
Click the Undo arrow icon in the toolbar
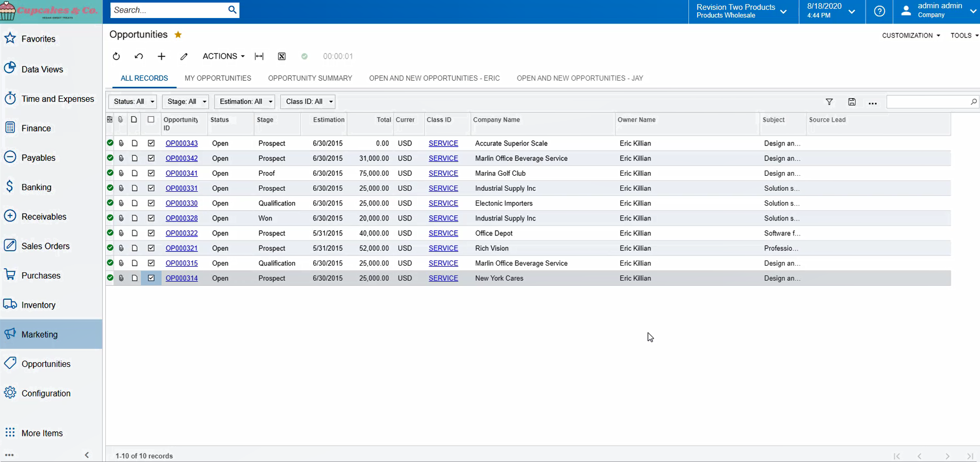[139, 57]
